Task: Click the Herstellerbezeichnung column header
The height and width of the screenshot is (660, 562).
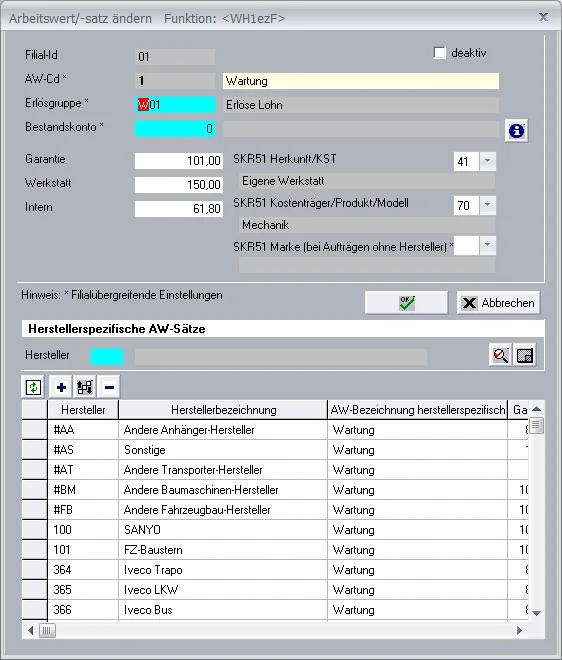Action: (223, 410)
